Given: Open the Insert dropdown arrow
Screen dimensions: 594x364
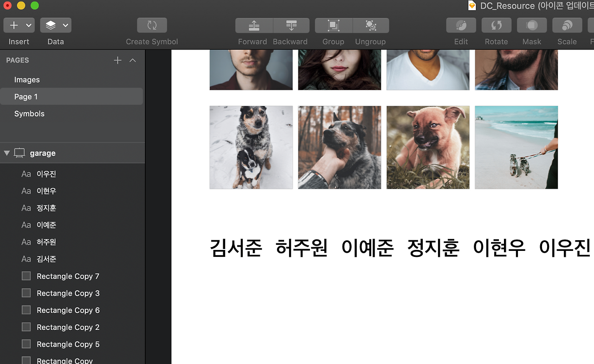Looking at the screenshot, I should [29, 26].
